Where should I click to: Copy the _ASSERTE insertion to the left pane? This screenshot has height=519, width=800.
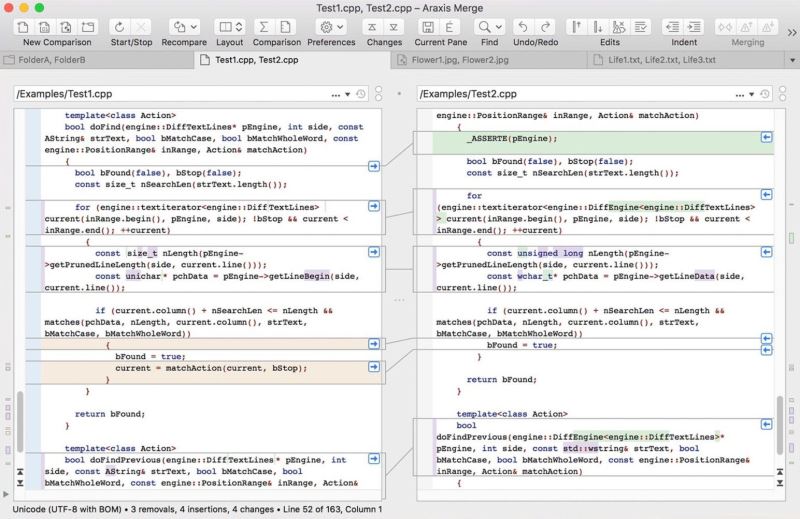766,137
